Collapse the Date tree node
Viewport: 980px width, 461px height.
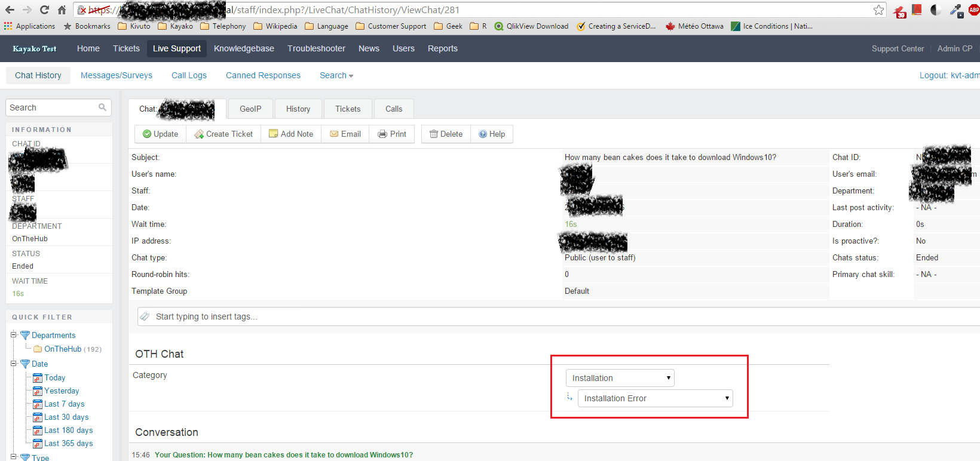pos(13,363)
